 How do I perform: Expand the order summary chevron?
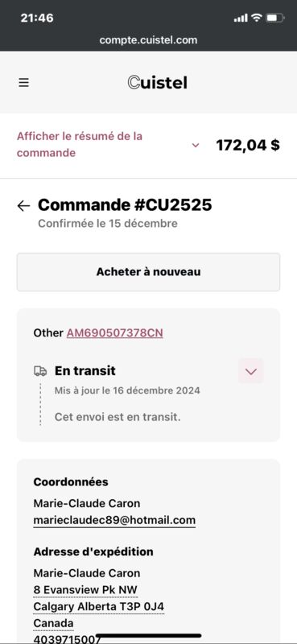tap(196, 145)
